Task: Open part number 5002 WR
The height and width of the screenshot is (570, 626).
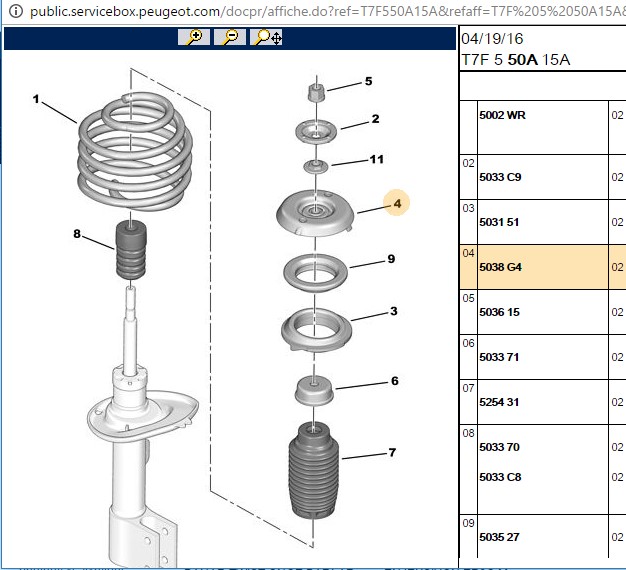Action: click(502, 115)
